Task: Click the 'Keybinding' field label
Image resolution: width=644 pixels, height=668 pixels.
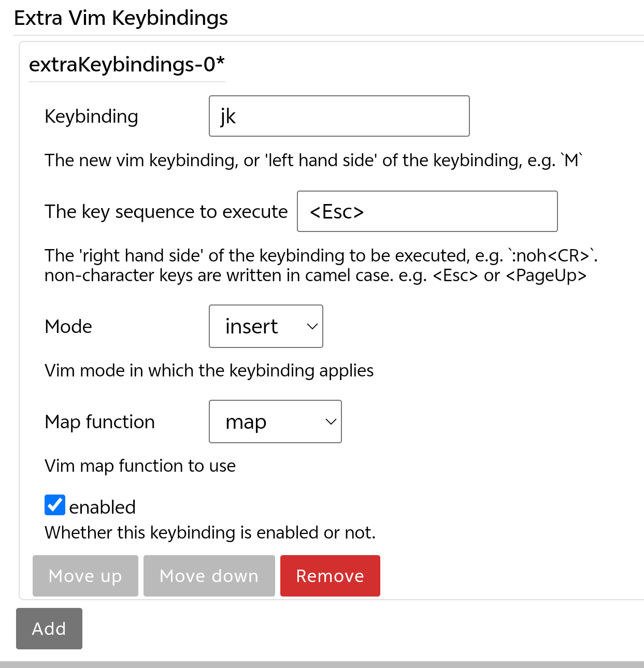Action: click(91, 117)
